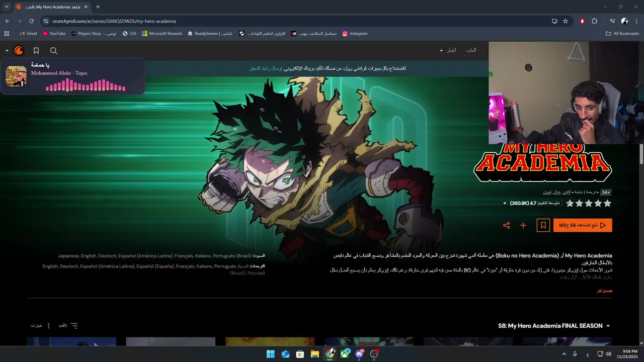Select the My Hero Academia browser tab
Image resolution: width=644 pixels, height=362 pixels.
pyautogui.click(x=52, y=7)
